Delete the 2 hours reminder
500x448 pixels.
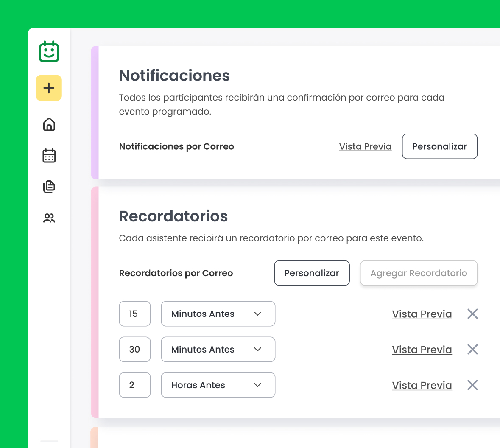tap(472, 385)
